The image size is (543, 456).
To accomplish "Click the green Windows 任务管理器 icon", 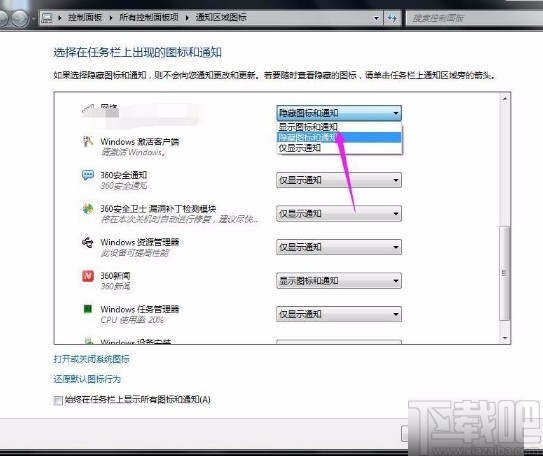I will coord(88,309).
